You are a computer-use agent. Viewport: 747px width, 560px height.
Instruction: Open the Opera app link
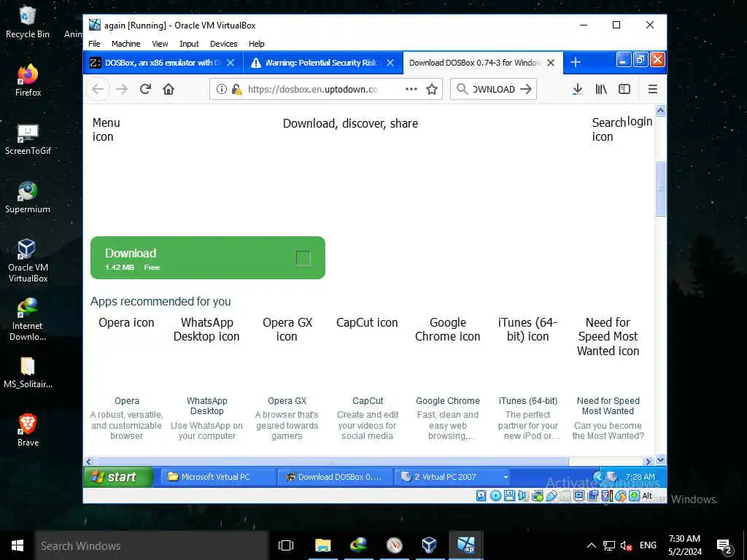pyautogui.click(x=127, y=401)
